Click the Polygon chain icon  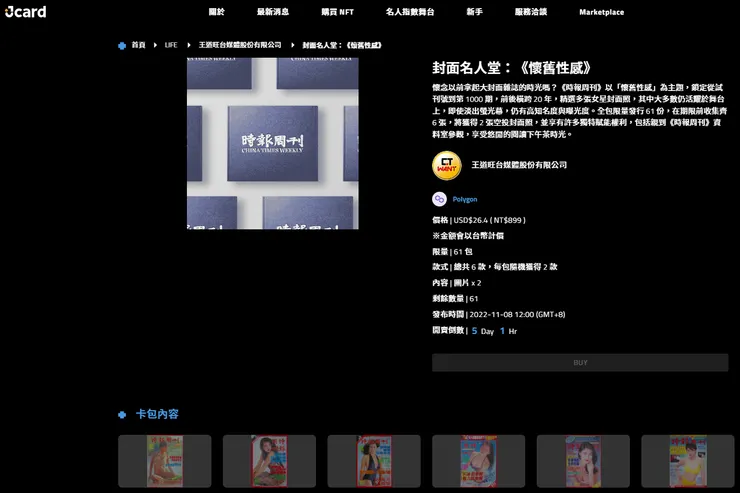(x=439, y=199)
